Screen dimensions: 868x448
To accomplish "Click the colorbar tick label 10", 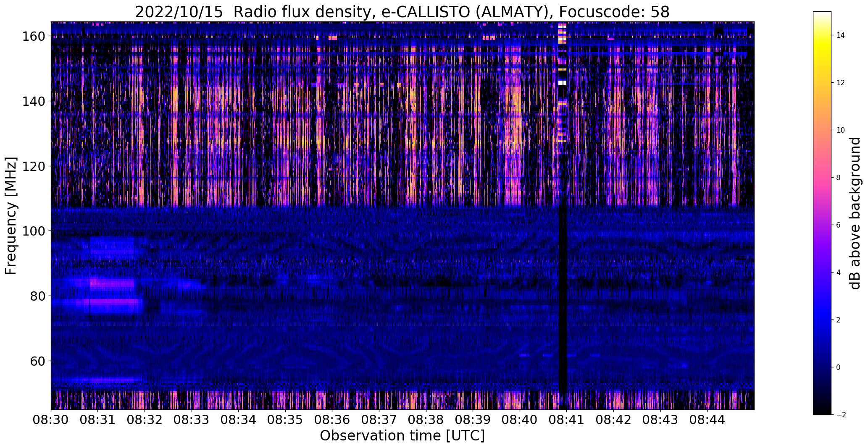I will tap(841, 130).
